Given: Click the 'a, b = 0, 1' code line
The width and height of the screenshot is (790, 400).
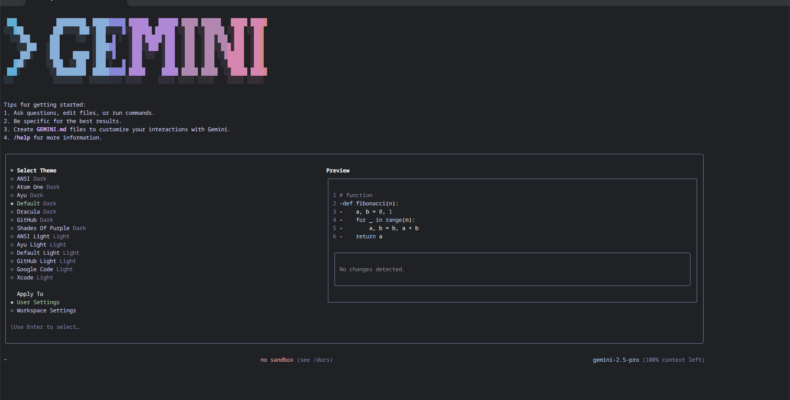Looking at the screenshot, I should [x=374, y=212].
